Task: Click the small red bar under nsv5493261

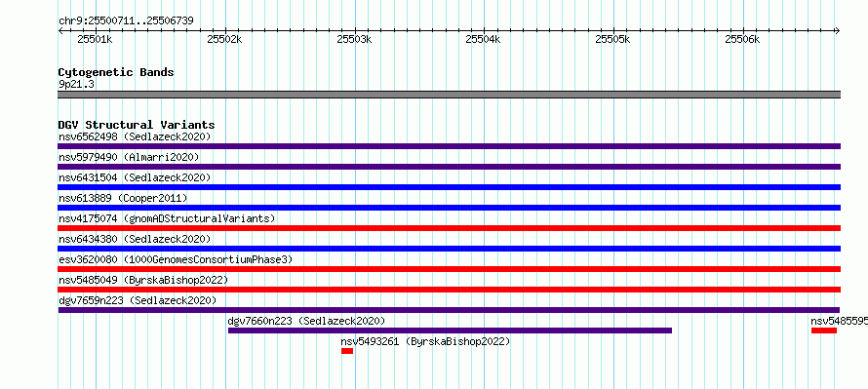Action: point(347,351)
